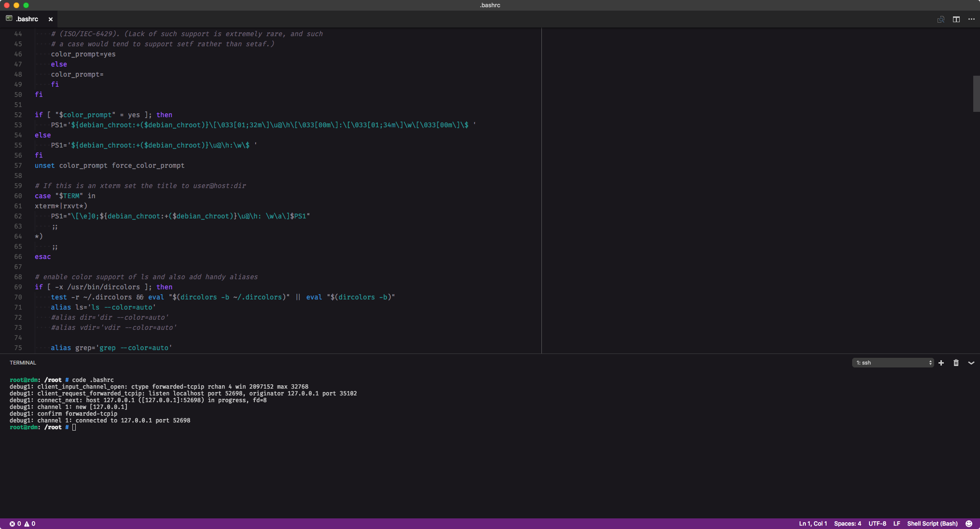Change indentation via 'Spaces: 4'
The height and width of the screenshot is (529, 980).
(x=847, y=524)
